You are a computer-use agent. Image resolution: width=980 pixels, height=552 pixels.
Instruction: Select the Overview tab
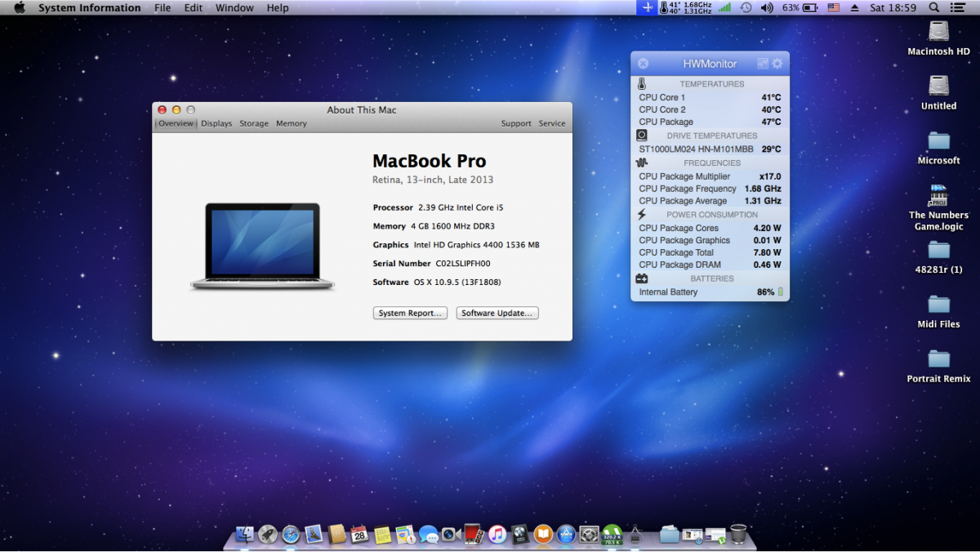pyautogui.click(x=176, y=123)
